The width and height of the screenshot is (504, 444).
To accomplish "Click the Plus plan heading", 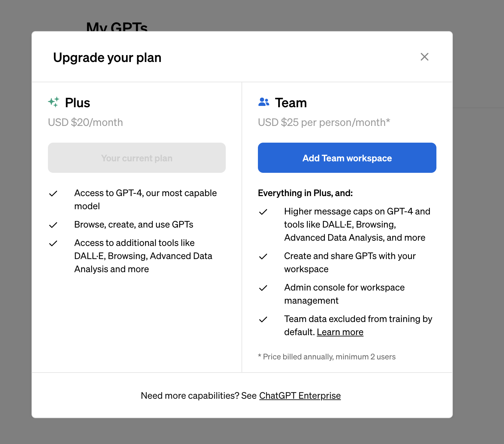I will 78,102.
